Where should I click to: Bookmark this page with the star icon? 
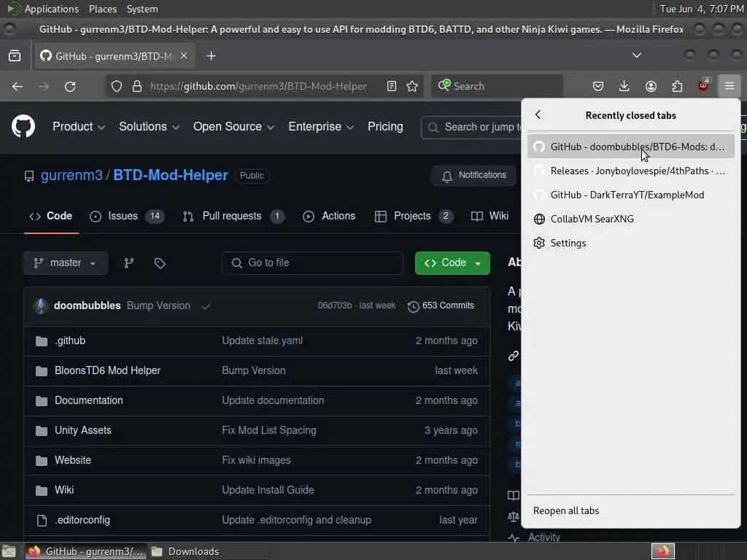(x=413, y=86)
